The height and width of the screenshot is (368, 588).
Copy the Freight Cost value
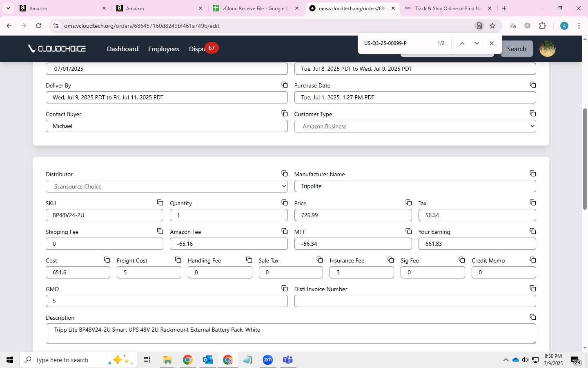178,260
